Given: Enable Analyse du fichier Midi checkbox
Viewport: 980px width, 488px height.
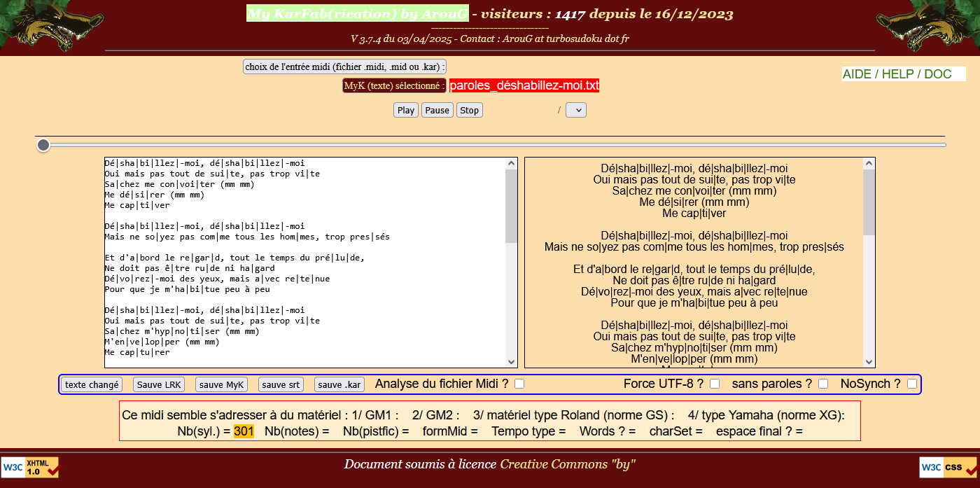Looking at the screenshot, I should click(519, 384).
